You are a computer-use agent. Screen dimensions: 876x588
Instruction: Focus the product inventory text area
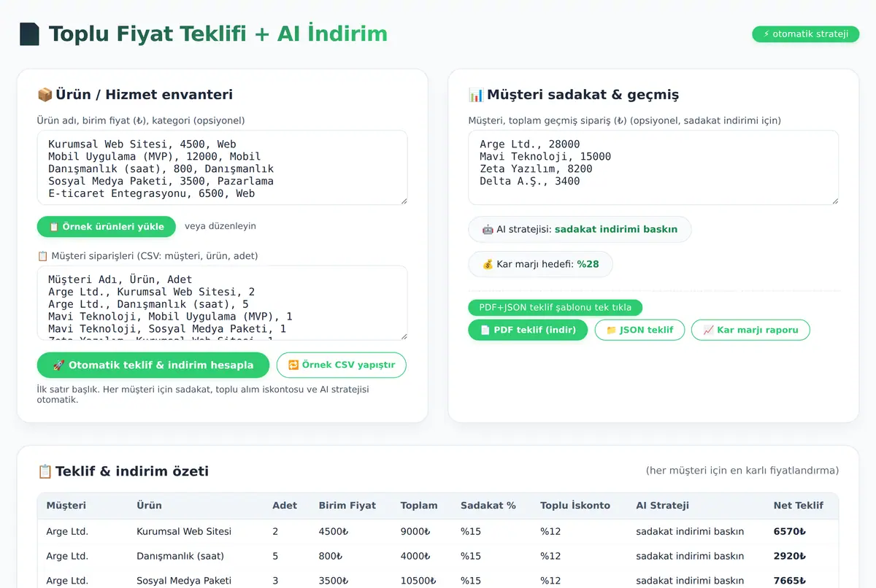[x=222, y=168]
